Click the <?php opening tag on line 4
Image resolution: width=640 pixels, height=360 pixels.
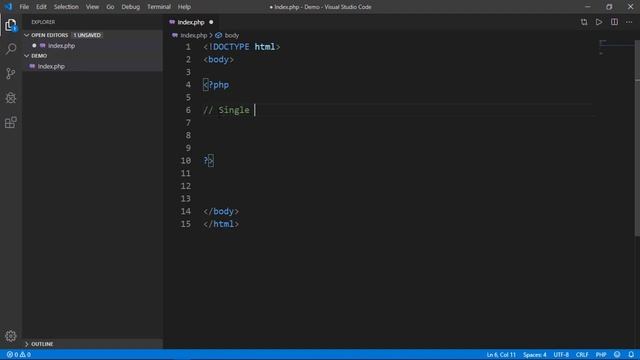pos(216,85)
